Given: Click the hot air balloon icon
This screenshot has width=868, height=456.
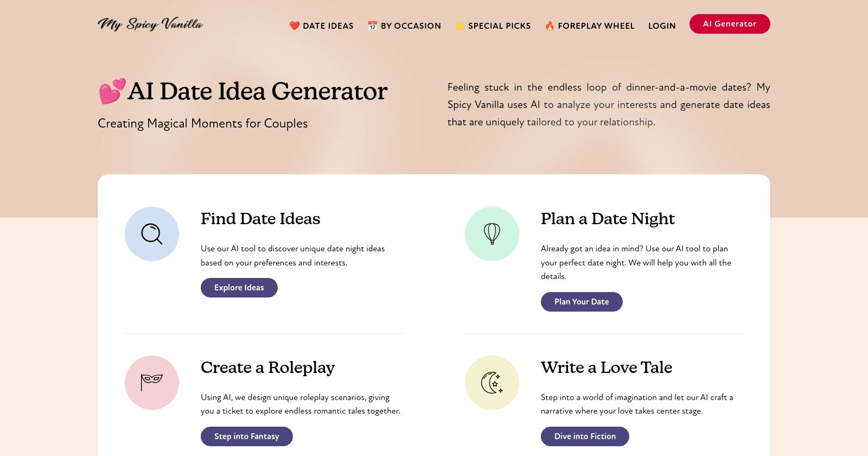Looking at the screenshot, I should (492, 234).
